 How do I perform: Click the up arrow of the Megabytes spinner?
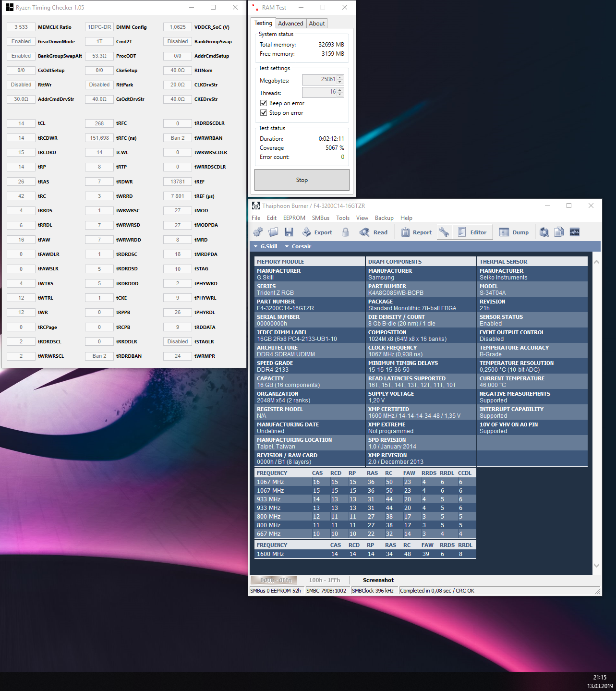pyautogui.click(x=340, y=78)
